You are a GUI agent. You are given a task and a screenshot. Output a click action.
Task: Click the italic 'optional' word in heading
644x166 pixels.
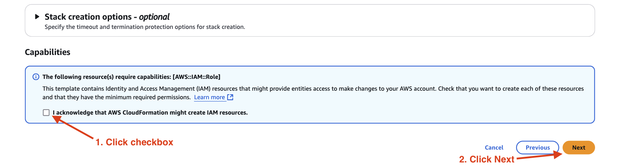[154, 17]
